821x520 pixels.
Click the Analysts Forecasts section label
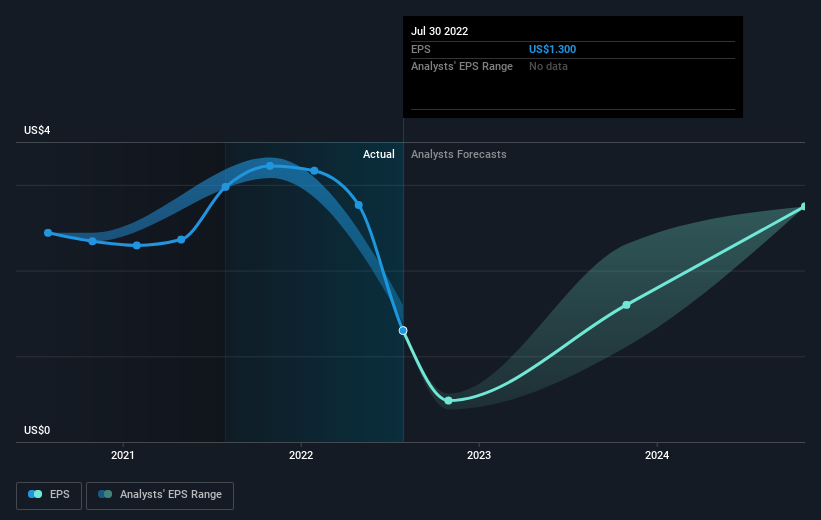[x=459, y=154]
